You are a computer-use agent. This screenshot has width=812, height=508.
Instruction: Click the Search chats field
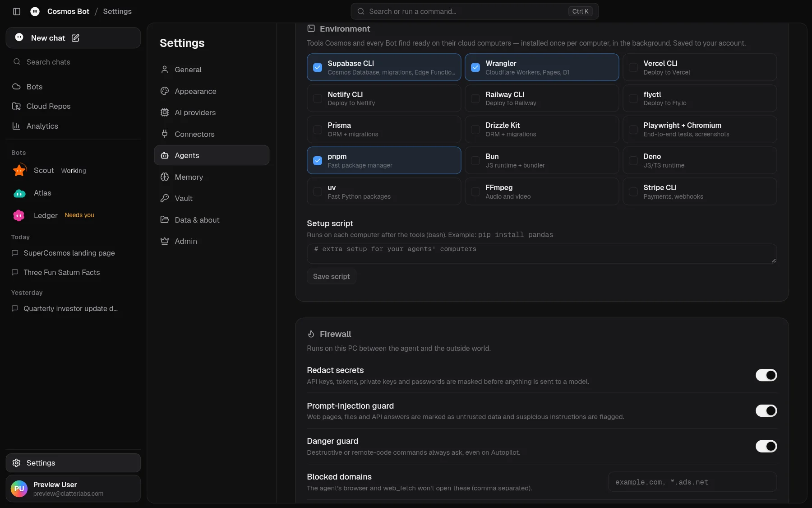pos(73,62)
